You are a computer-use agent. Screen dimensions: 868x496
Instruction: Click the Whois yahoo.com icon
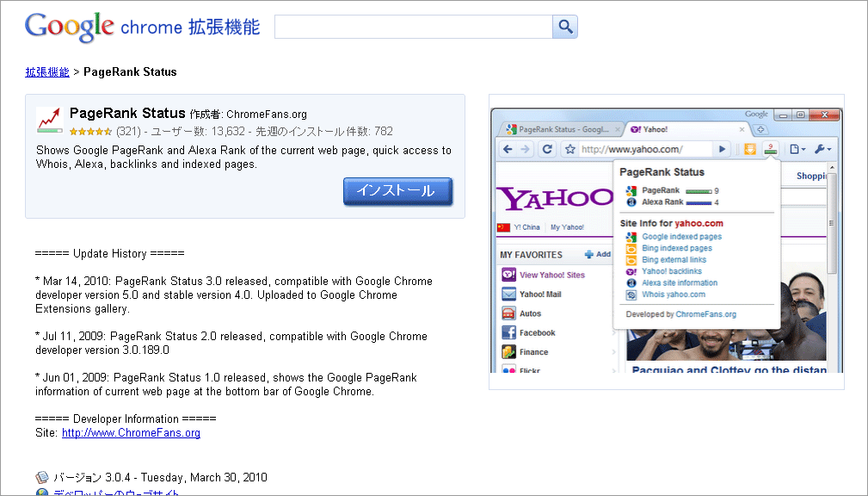click(x=631, y=294)
